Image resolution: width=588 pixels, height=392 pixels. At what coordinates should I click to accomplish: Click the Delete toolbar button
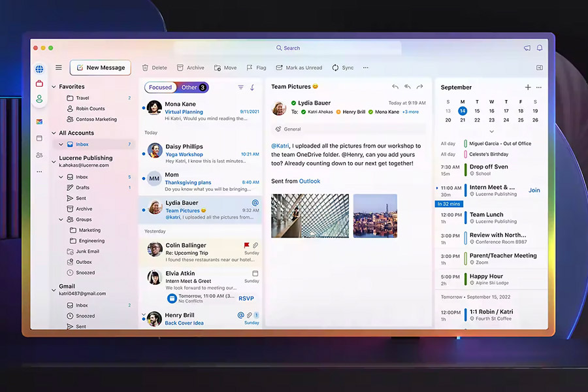[154, 68]
